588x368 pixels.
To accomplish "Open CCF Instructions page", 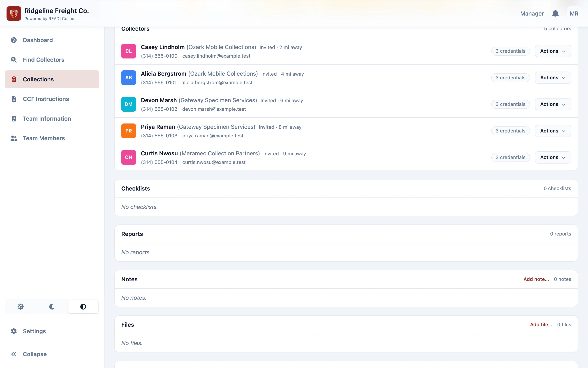I will [x=52, y=99].
